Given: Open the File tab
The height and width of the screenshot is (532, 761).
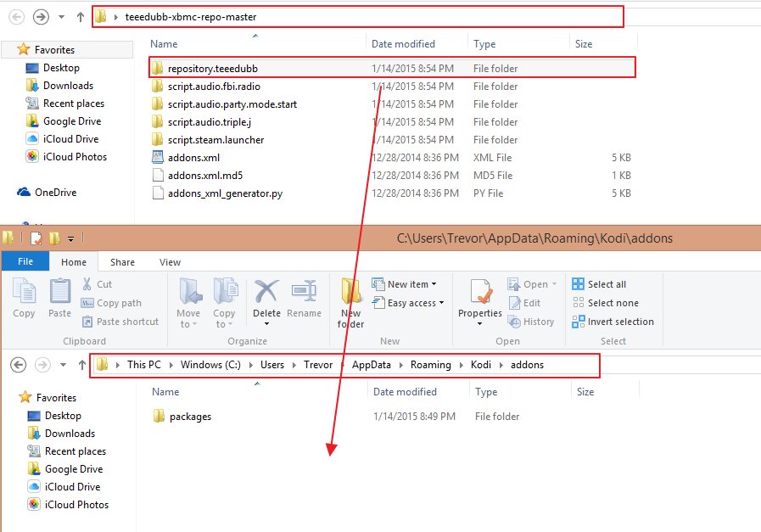Looking at the screenshot, I should pyautogui.click(x=25, y=261).
